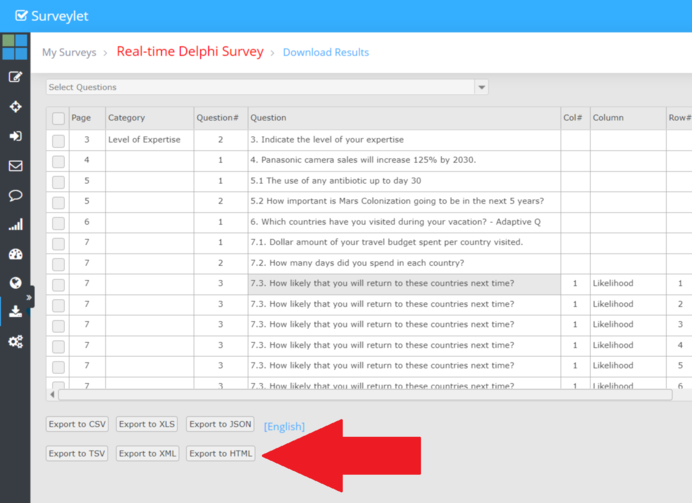The image size is (692, 503).
Task: Check the antibiotic use question row
Action: pos(58,182)
